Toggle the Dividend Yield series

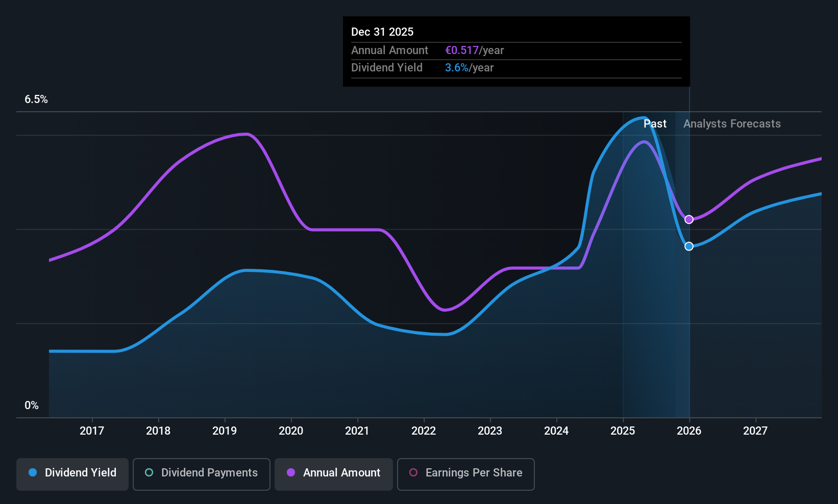click(72, 474)
